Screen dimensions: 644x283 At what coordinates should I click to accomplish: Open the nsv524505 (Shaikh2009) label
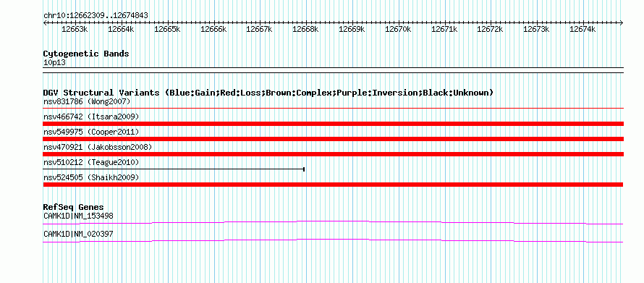click(91, 177)
